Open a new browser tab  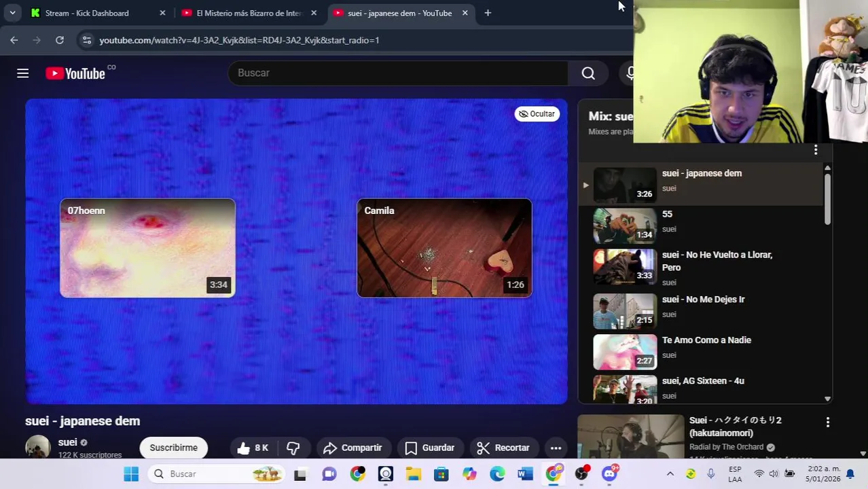coord(488,13)
